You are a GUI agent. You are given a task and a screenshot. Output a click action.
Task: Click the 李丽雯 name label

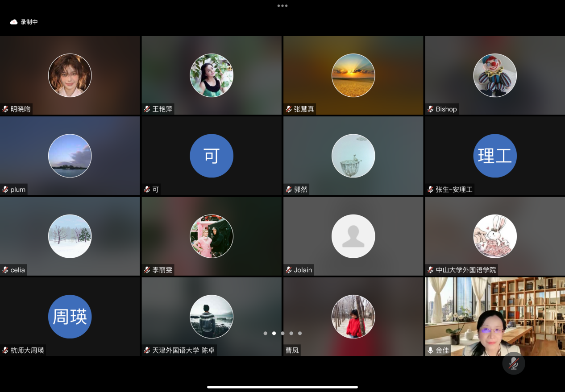[x=162, y=270]
